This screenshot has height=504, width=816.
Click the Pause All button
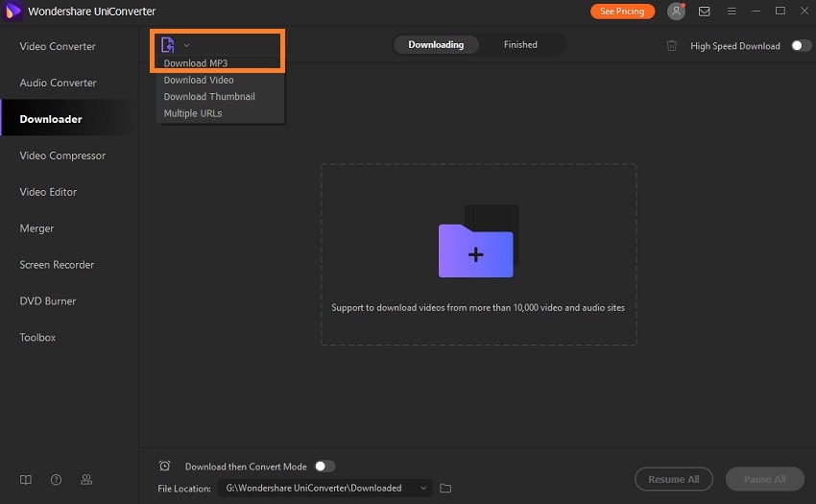(x=764, y=479)
